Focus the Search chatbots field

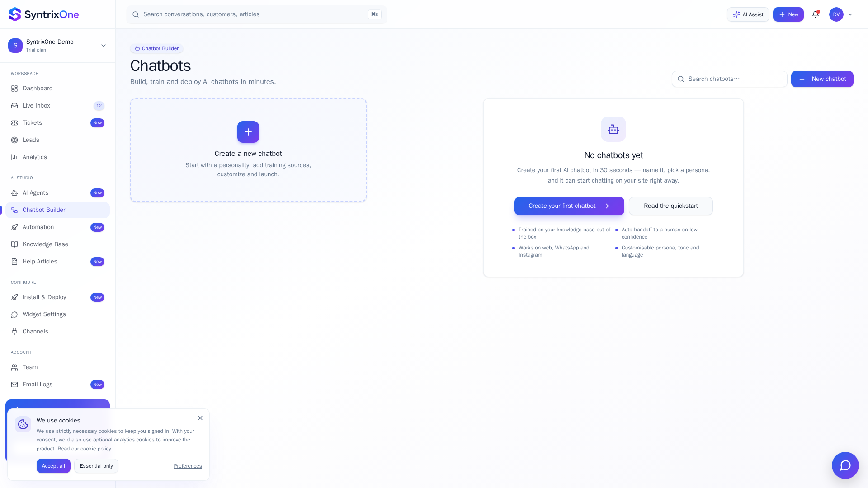click(x=729, y=79)
